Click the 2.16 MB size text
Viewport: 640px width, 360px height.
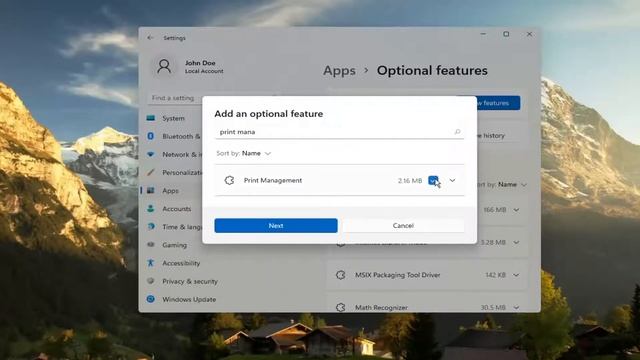410,180
